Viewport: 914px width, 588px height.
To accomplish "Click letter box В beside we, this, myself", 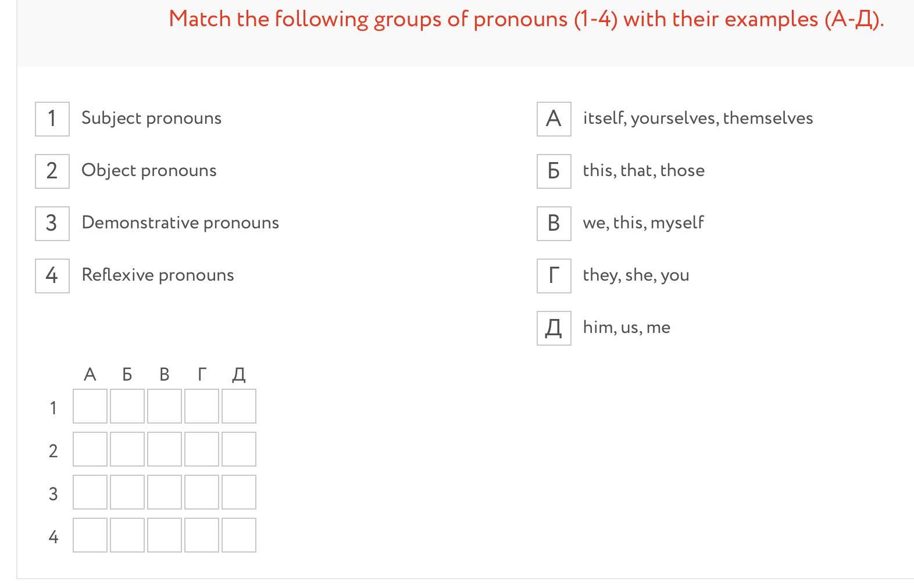I will click(554, 224).
